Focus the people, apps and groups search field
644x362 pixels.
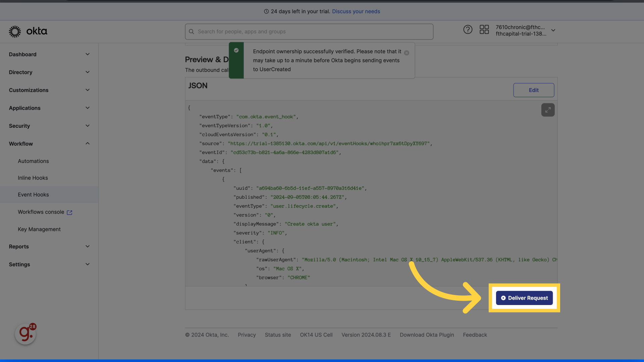pyautogui.click(x=309, y=32)
